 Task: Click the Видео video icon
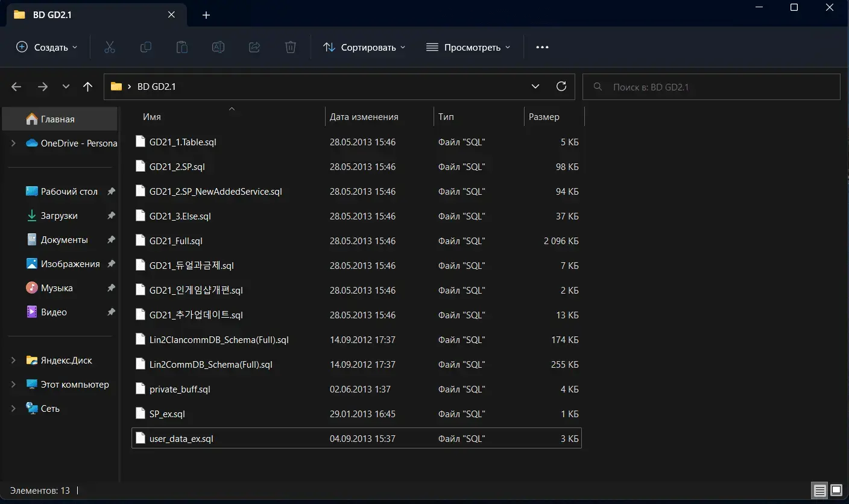coord(32,312)
